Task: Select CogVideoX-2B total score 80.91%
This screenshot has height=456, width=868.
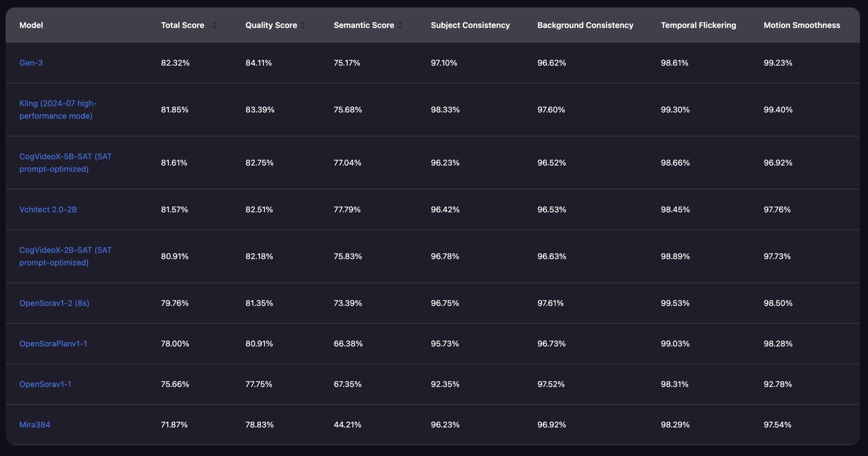Action: coord(175,256)
